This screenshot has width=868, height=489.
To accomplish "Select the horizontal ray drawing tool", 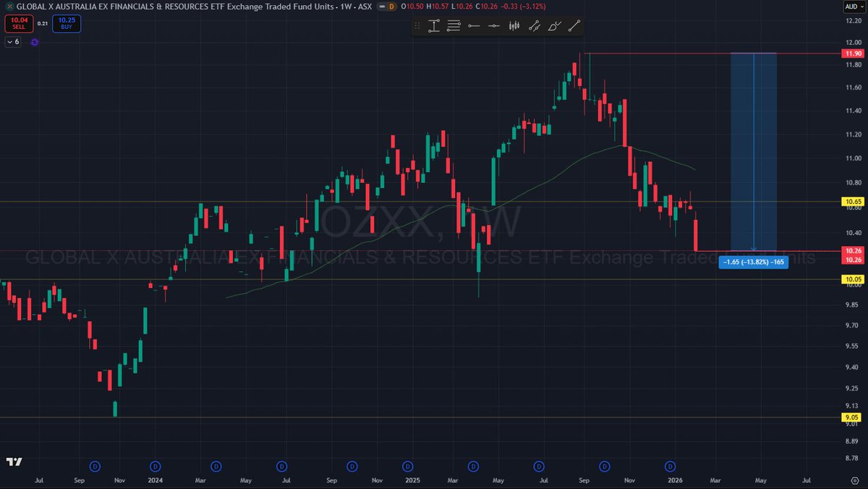I will point(474,26).
